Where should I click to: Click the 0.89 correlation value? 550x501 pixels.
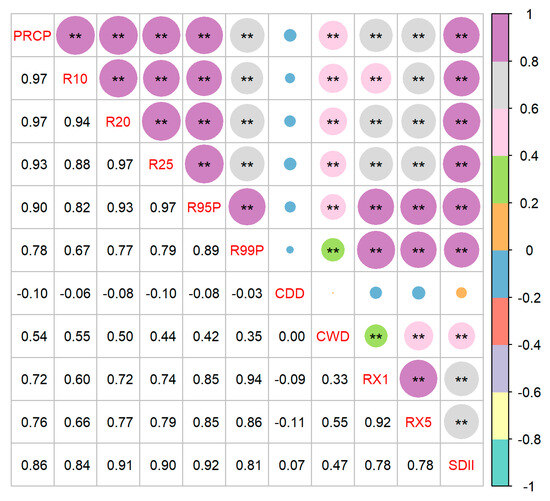(x=206, y=250)
